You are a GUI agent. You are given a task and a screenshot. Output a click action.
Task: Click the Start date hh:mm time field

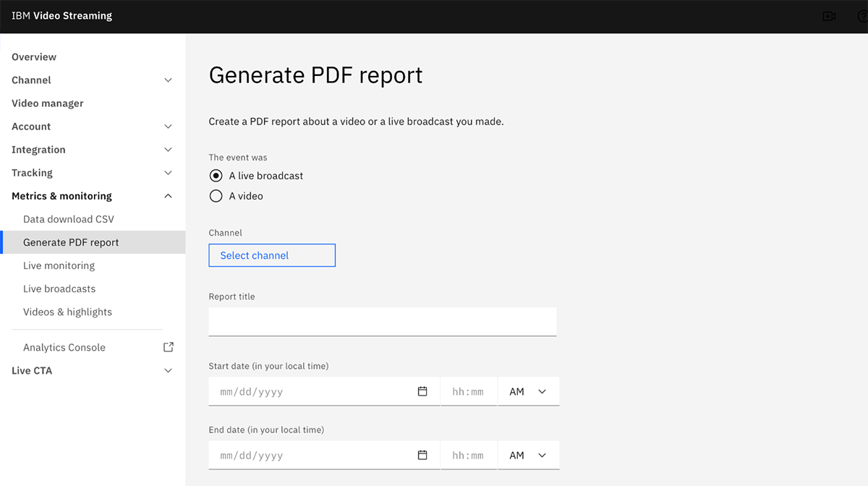pos(469,391)
